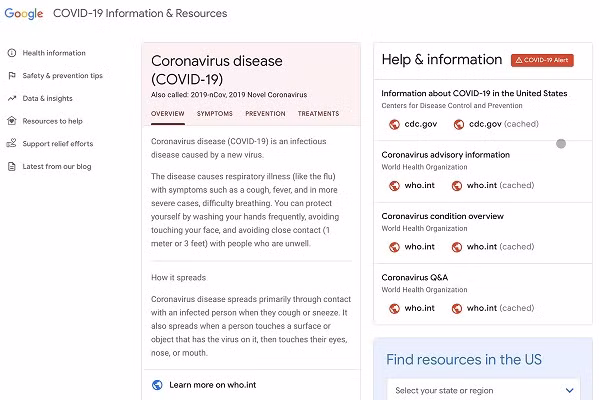The width and height of the screenshot is (600, 400).
Task: Open who.int link under Coronavirus advisory information
Action: coord(419,186)
